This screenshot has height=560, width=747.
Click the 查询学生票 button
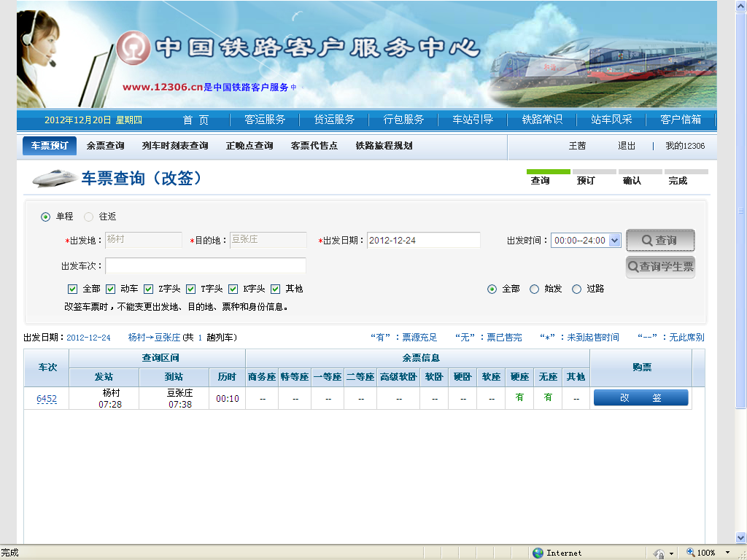coord(660,267)
